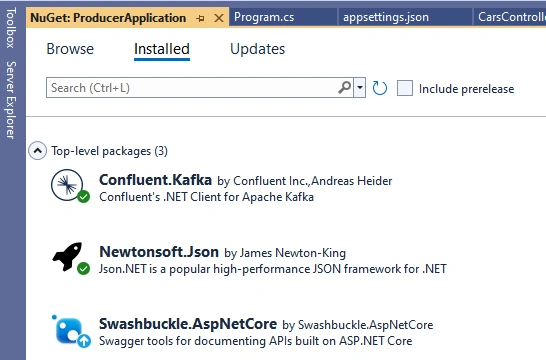Click the Json.NET high-performance framework description
The width and height of the screenshot is (546, 360).
[x=273, y=269]
